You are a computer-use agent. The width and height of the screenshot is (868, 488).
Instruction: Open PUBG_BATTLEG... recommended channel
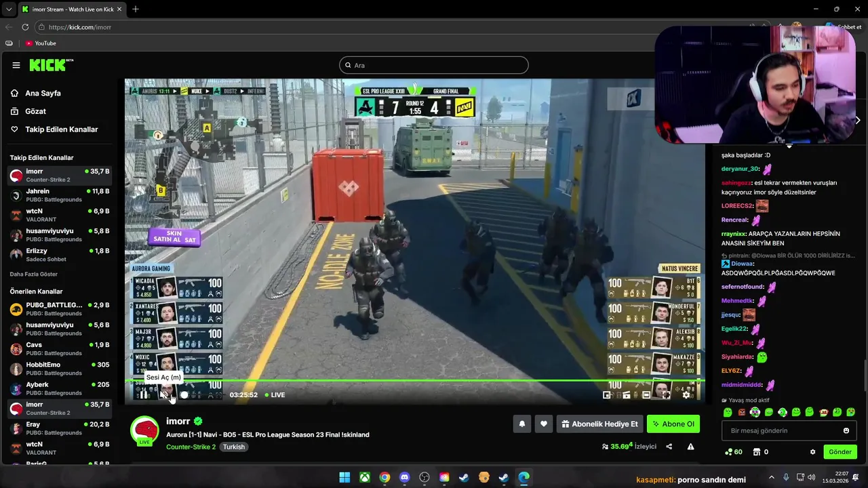point(60,309)
